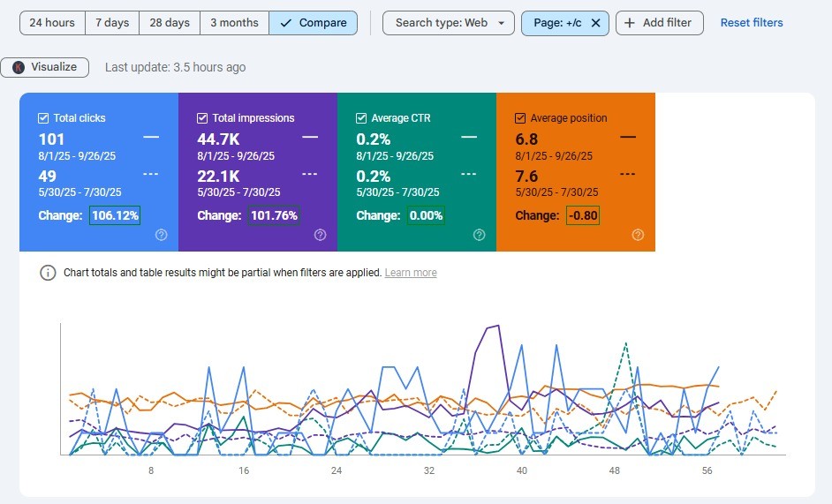
Task: Uncheck the Total impressions checkbox
Action: pyautogui.click(x=202, y=118)
